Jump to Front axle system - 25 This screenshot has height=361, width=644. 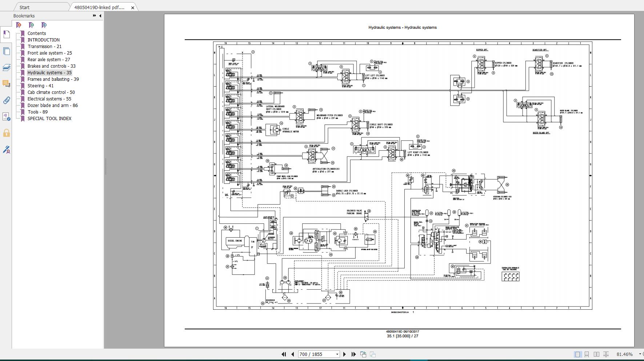(x=50, y=53)
